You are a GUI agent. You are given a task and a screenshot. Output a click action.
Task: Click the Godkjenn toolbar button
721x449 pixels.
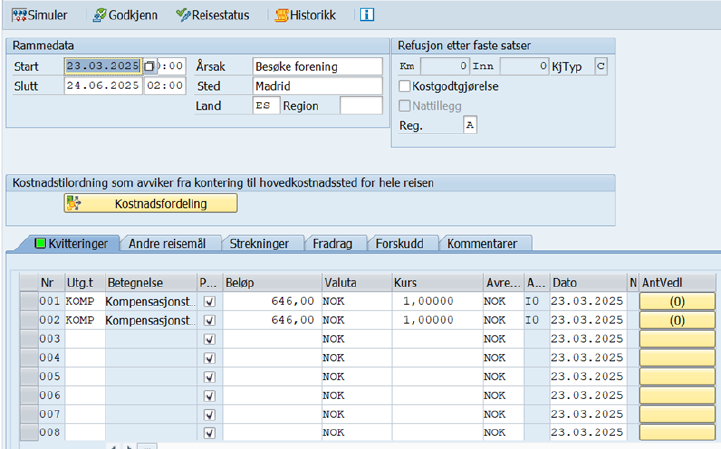pos(125,15)
